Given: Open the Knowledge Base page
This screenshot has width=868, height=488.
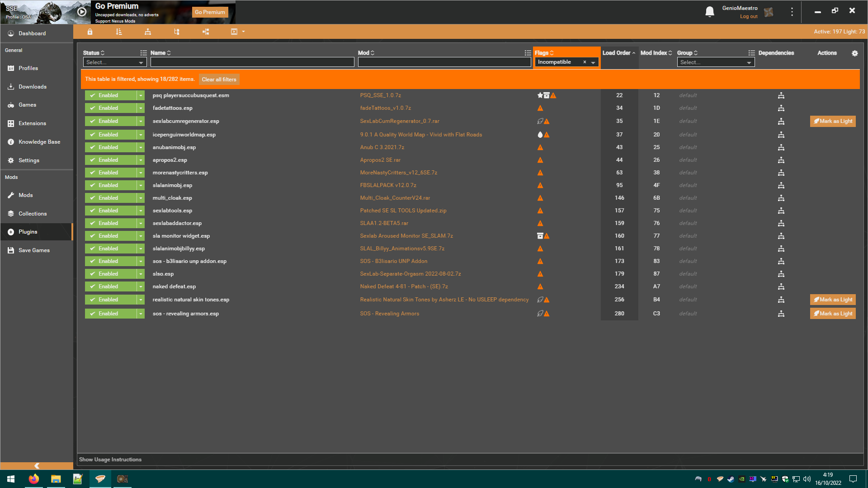Looking at the screenshot, I should coord(37,142).
